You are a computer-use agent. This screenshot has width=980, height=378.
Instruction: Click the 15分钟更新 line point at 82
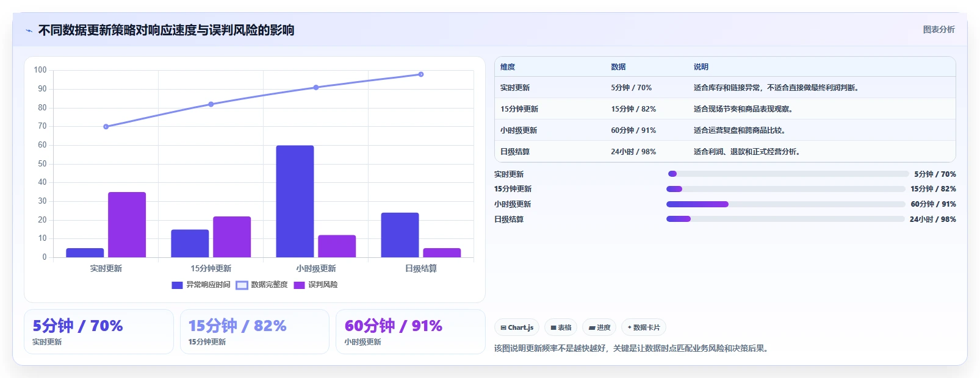[x=211, y=104]
